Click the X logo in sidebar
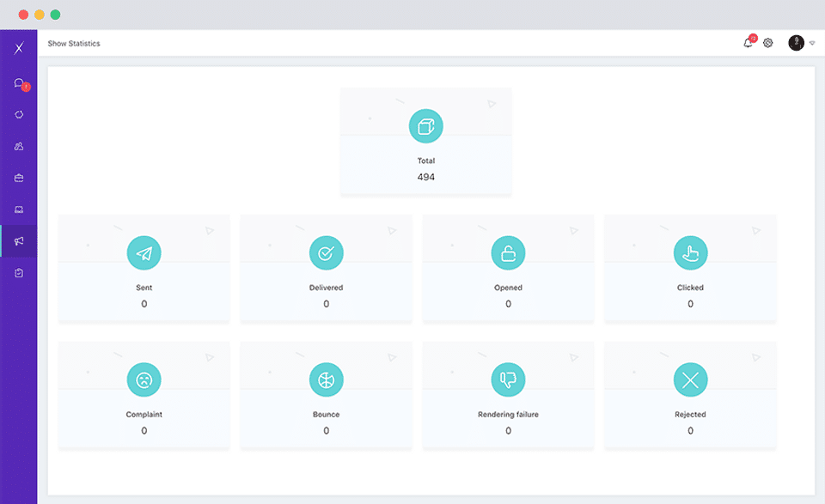 tap(19, 48)
